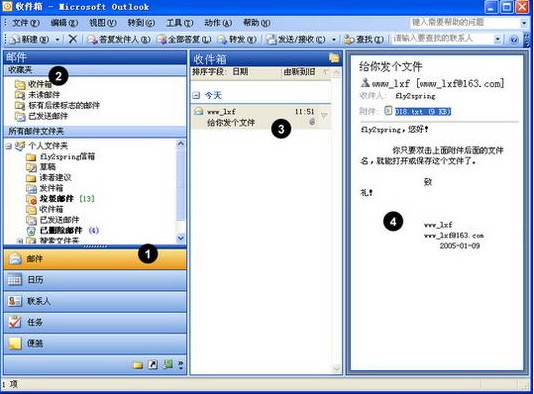The height and width of the screenshot is (394, 534).
Task: Select the www_lxf message in list
Action: pos(261,117)
